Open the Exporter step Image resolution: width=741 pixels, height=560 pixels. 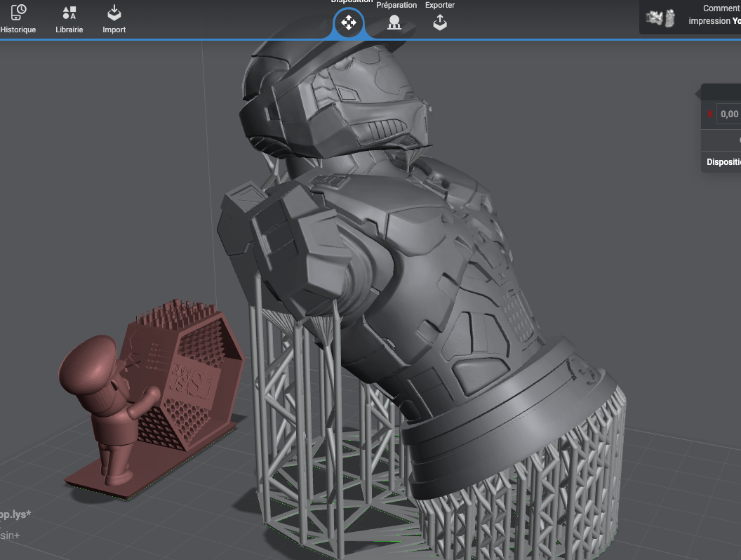[440, 22]
